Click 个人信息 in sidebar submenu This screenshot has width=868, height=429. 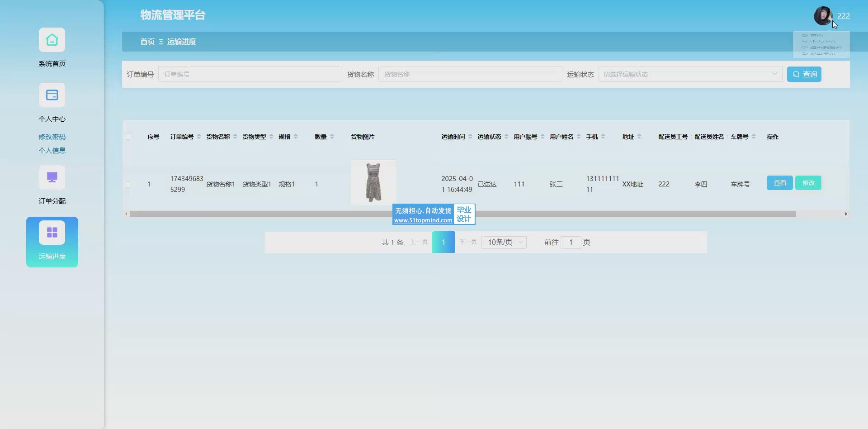pyautogui.click(x=52, y=150)
